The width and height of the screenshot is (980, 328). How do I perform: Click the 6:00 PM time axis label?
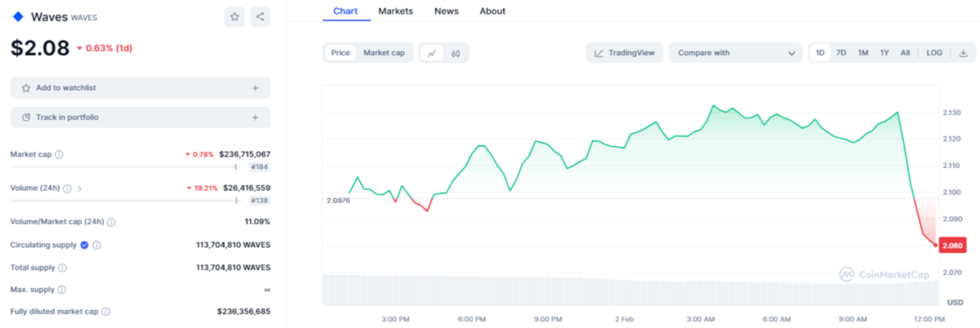tap(471, 319)
